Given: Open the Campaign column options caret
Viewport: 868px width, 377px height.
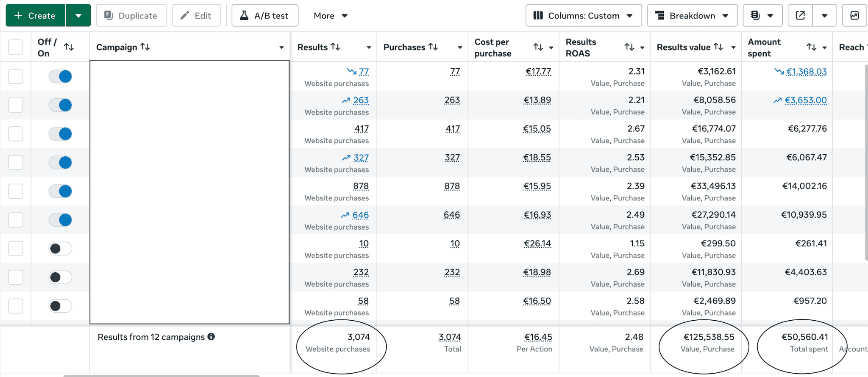Looking at the screenshot, I should pos(281,47).
